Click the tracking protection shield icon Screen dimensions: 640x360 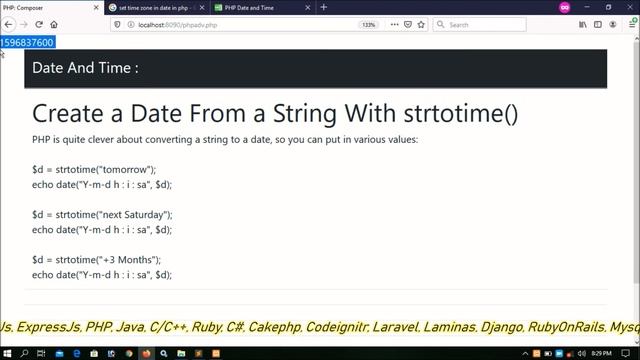click(117, 24)
